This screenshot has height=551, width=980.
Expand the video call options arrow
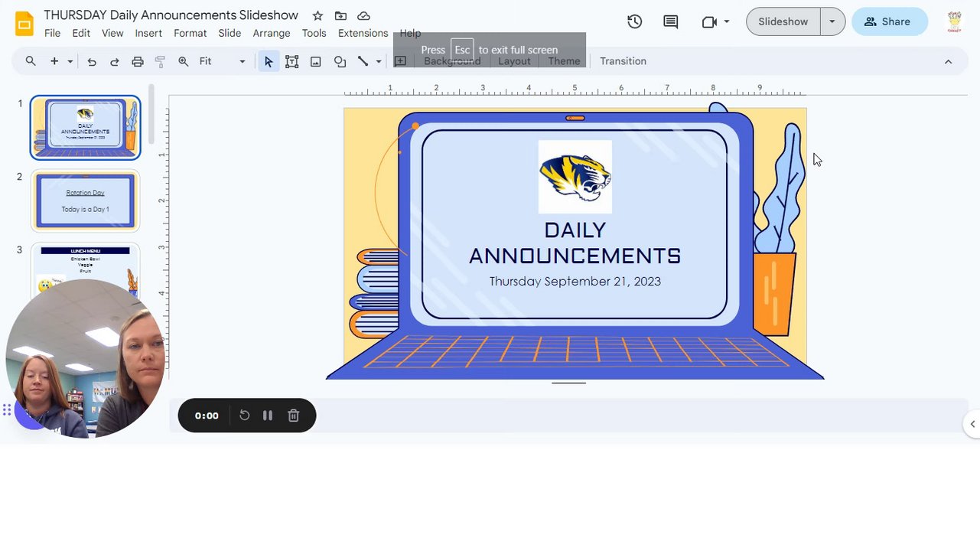pyautogui.click(x=727, y=22)
